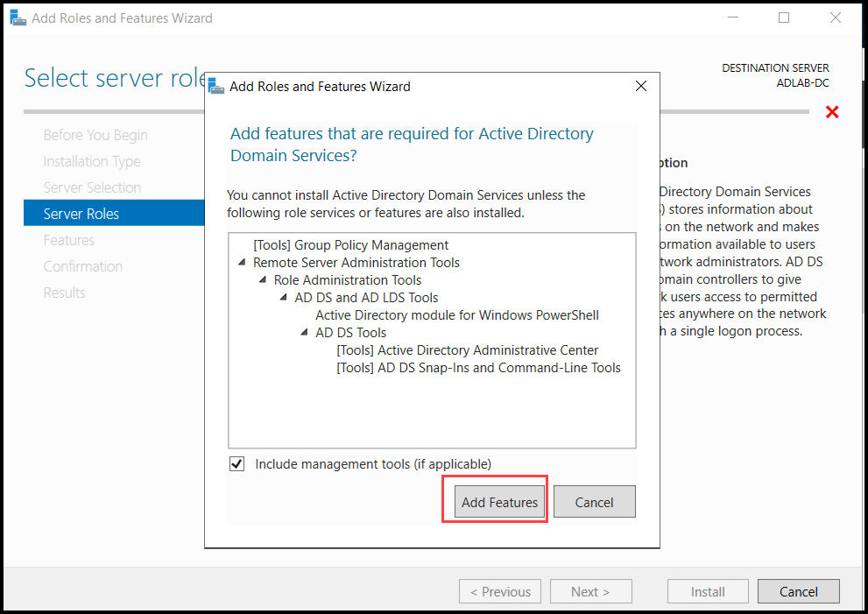Go to Installation Type step
The image size is (868, 614).
click(x=92, y=161)
